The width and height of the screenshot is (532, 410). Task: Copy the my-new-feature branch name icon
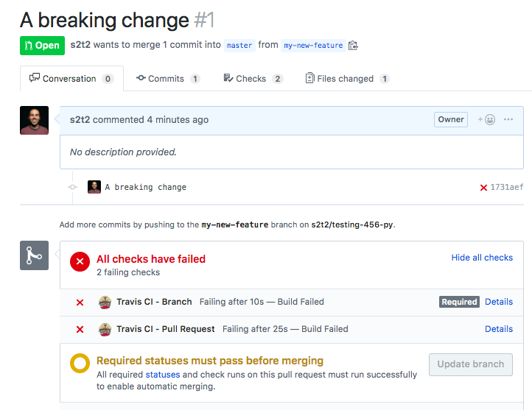click(354, 46)
